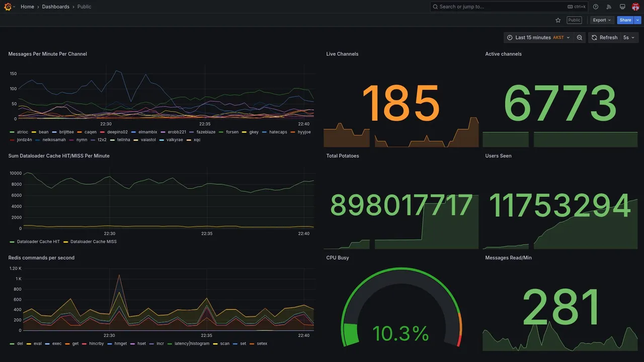Click the search magnifier icon

pyautogui.click(x=435, y=7)
